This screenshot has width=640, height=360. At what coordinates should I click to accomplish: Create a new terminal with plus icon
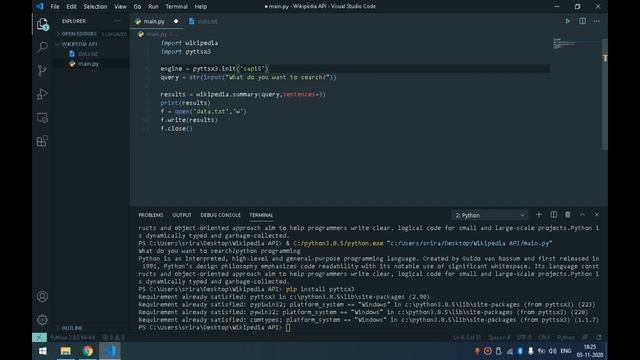[x=539, y=215]
